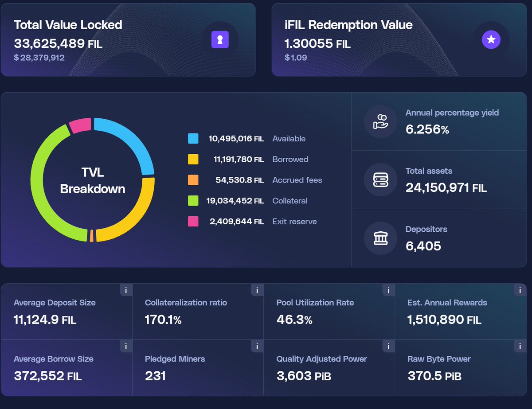Screen dimensions: 532x409
Task: Open Pledged Miners info icon
Action: (x=257, y=347)
